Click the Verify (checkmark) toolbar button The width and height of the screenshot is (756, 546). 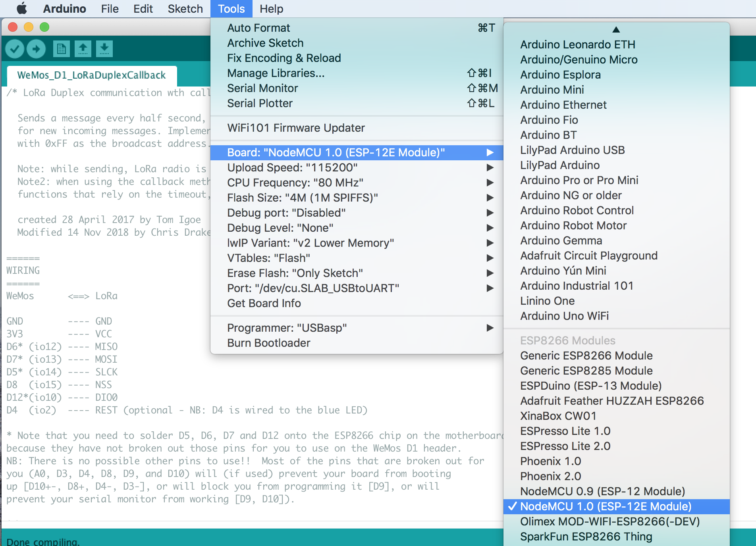(15, 49)
